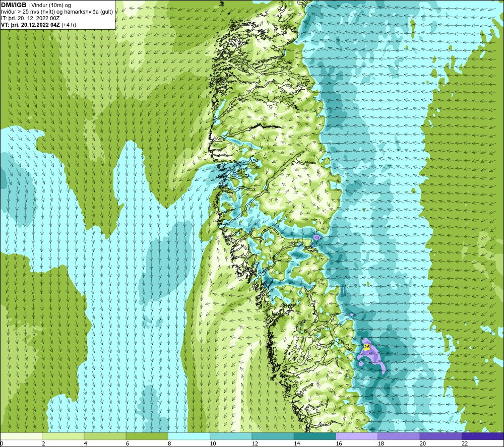This screenshot has width=504, height=447.
Task: Click the legend scale label "4"
Action: click(x=86, y=444)
